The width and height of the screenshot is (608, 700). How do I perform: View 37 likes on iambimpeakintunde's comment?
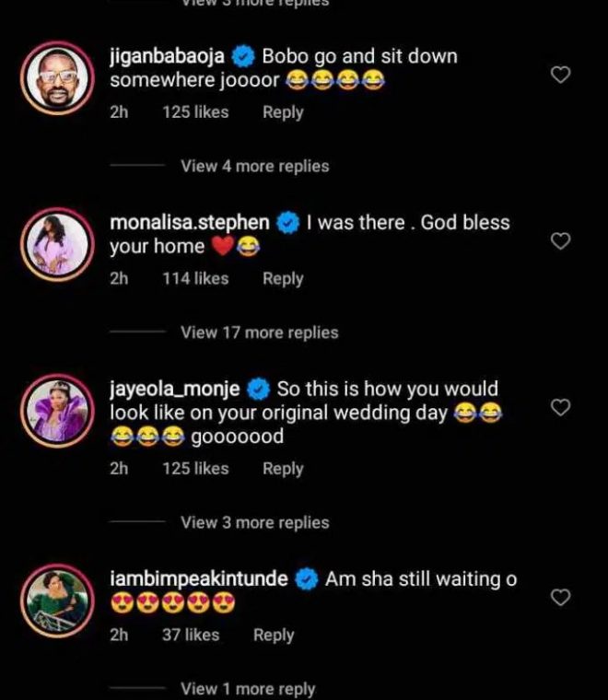[x=191, y=635]
